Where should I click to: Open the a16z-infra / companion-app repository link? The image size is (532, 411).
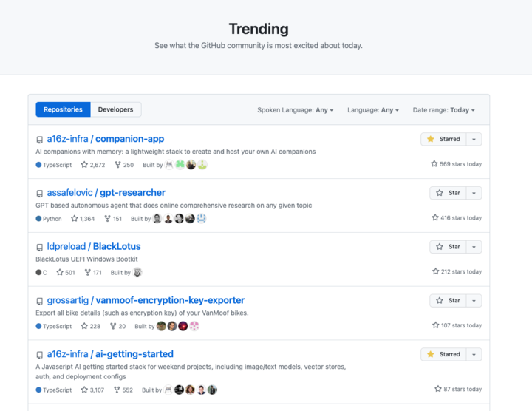point(106,139)
